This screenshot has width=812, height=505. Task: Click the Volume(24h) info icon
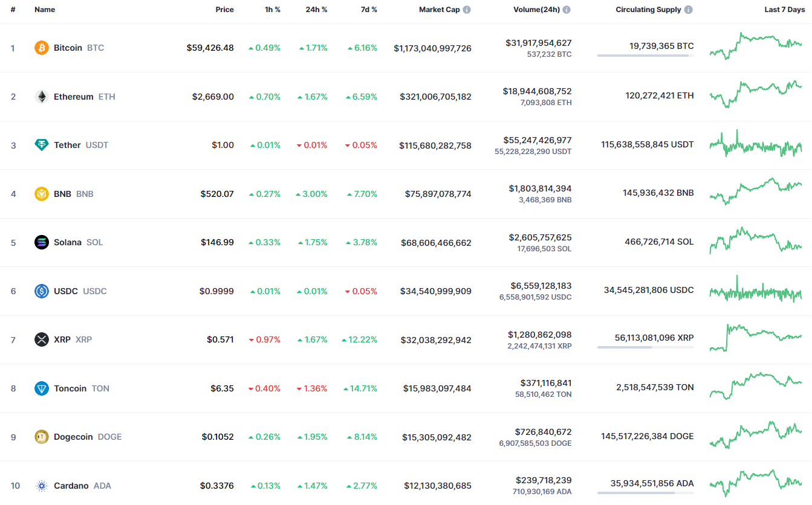[567, 10]
